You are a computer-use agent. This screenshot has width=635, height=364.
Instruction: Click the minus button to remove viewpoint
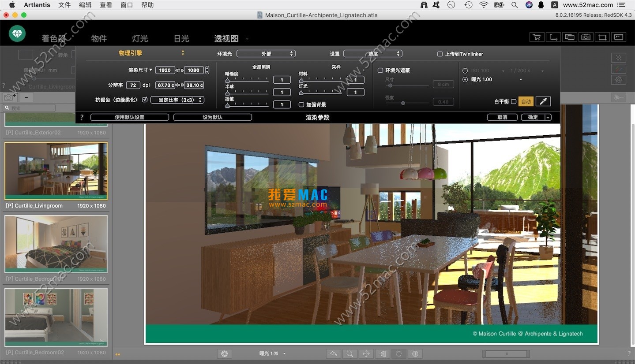26,97
